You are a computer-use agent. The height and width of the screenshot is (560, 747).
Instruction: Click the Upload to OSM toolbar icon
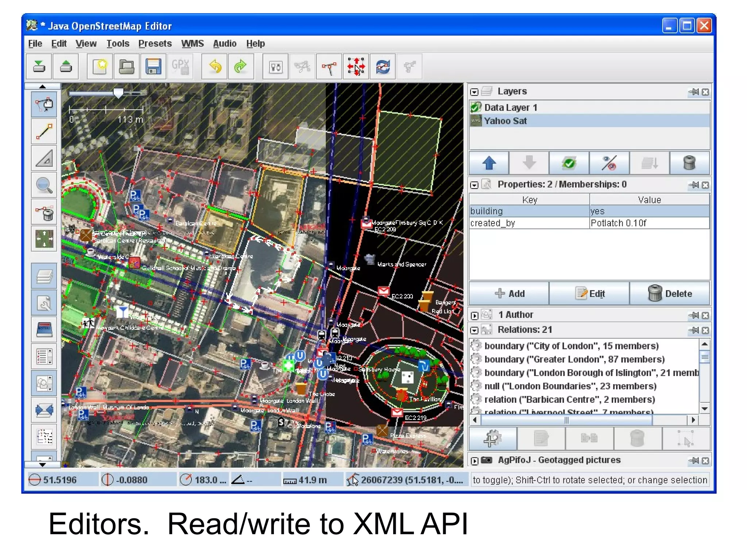66,66
